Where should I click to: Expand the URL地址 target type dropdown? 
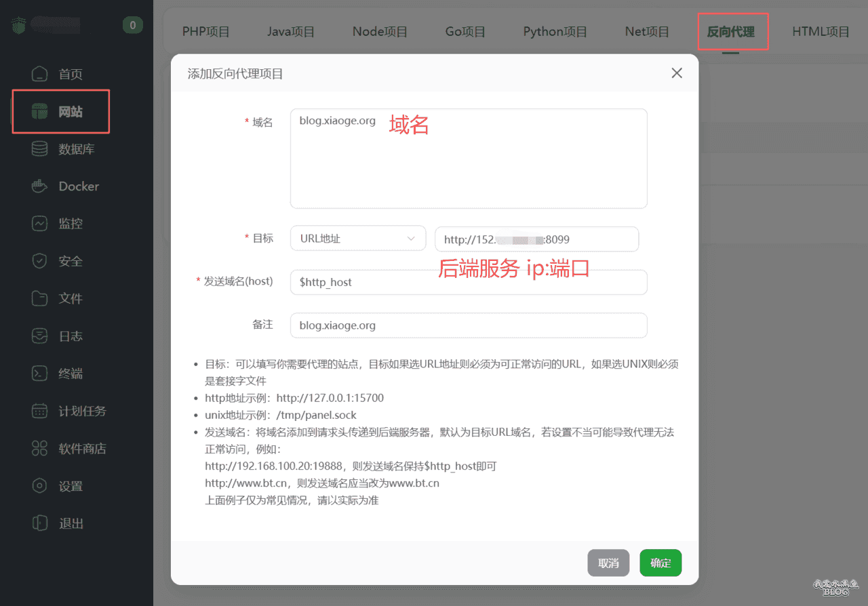pyautogui.click(x=357, y=239)
